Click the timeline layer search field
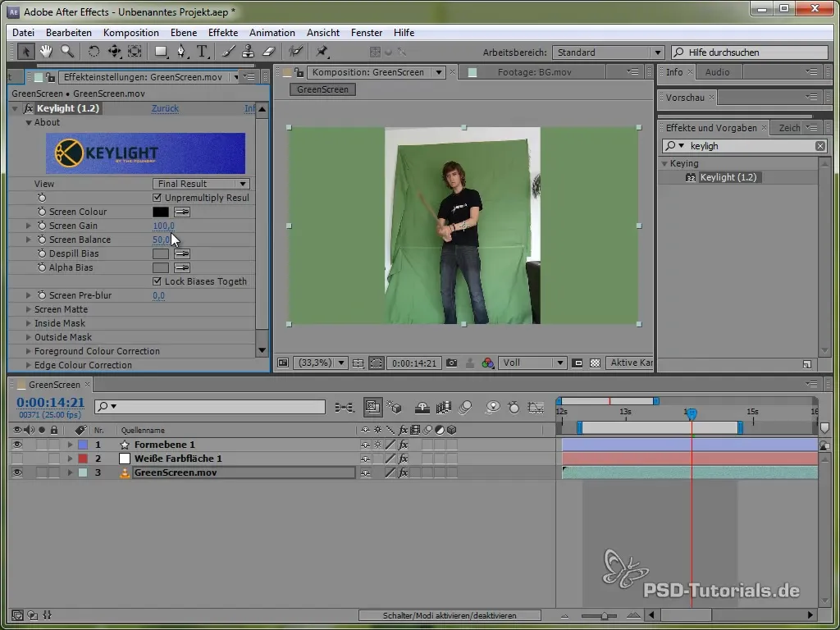 [209, 407]
